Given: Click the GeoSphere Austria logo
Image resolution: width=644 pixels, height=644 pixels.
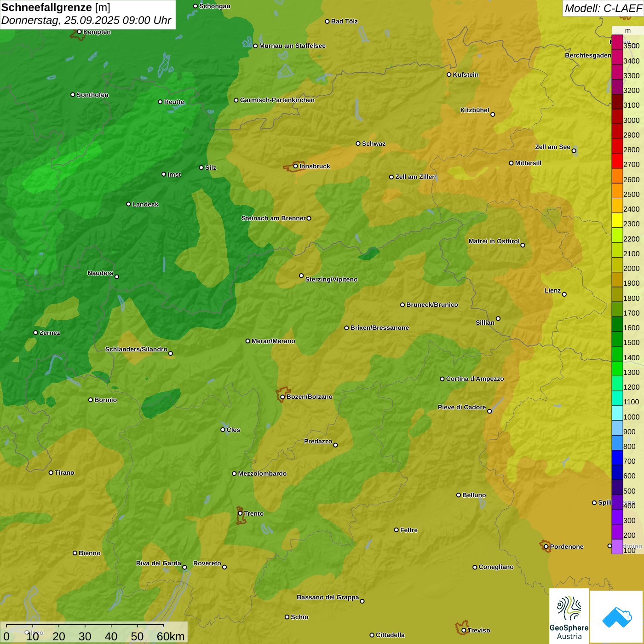Looking at the screenshot, I should coord(569,615).
